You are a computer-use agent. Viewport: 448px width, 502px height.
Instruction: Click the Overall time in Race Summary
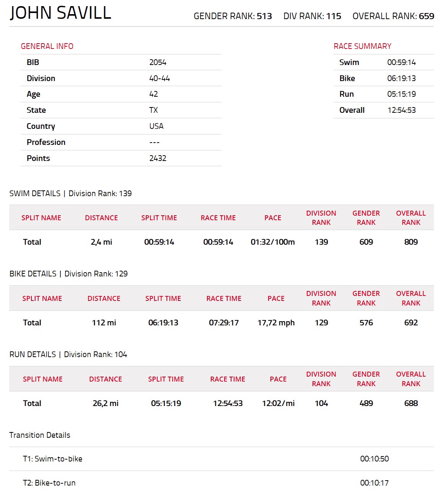pos(401,110)
